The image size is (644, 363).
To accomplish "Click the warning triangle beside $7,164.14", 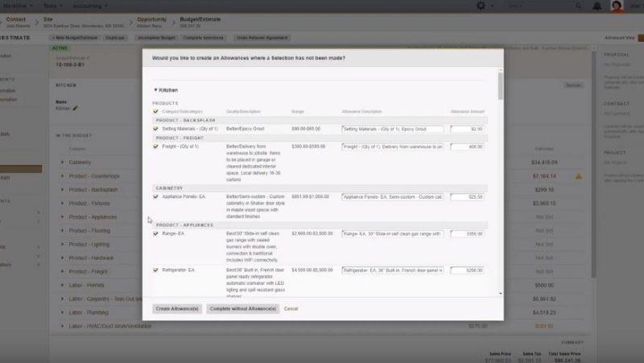I will pyautogui.click(x=578, y=175).
